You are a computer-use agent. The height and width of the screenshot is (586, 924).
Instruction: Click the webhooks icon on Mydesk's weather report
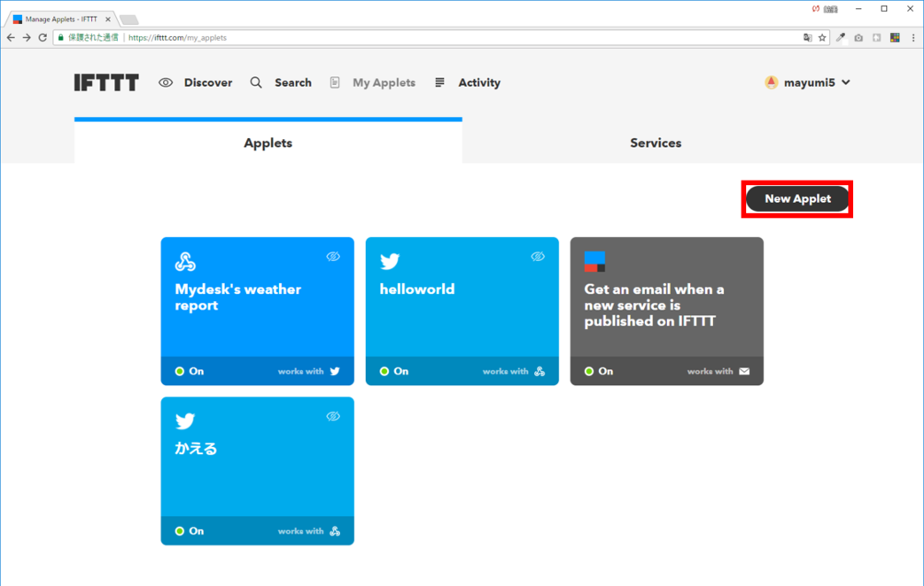[x=185, y=261]
